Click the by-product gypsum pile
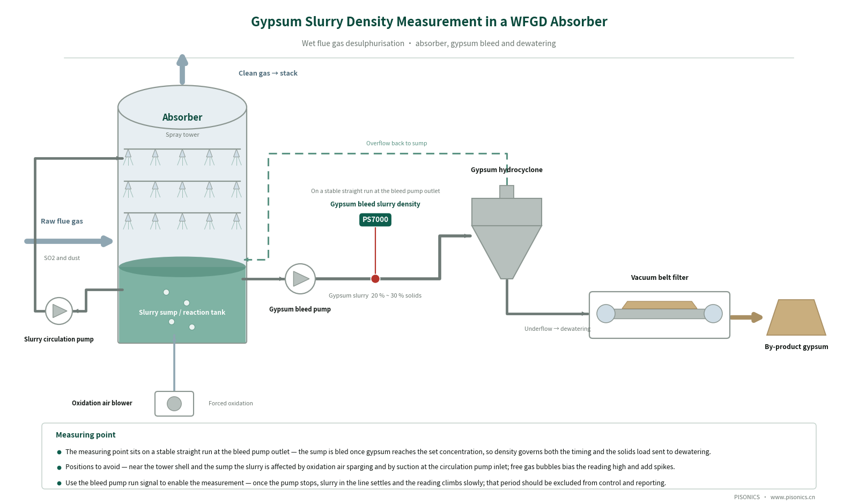Viewport: 858px width, 504px height. (x=796, y=317)
